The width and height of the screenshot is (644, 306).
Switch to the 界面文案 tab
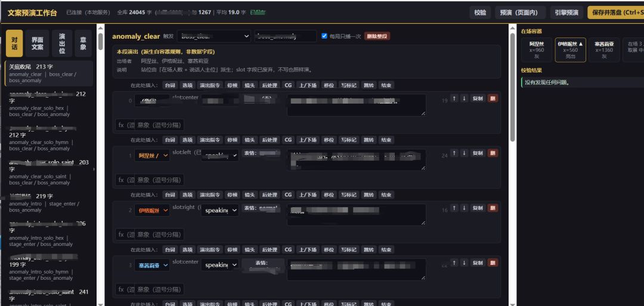pos(38,43)
